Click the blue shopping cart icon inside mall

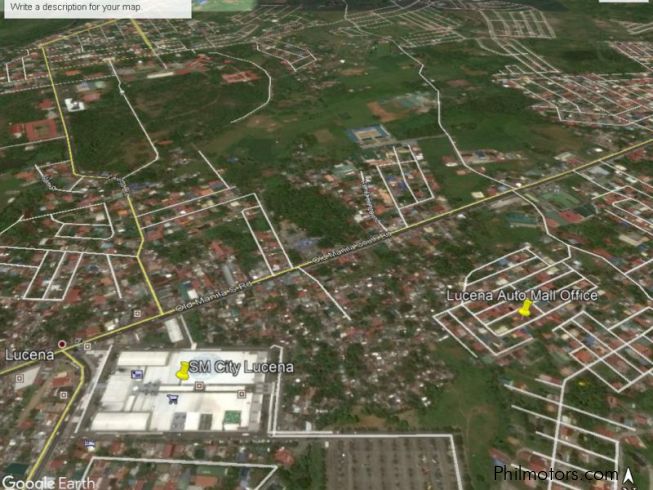(x=173, y=399)
